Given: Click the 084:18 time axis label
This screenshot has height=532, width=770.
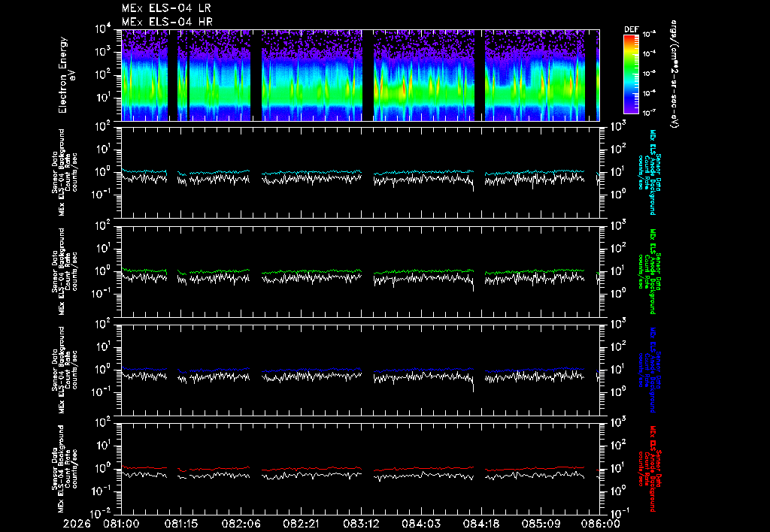Looking at the screenshot, I should point(480,524).
